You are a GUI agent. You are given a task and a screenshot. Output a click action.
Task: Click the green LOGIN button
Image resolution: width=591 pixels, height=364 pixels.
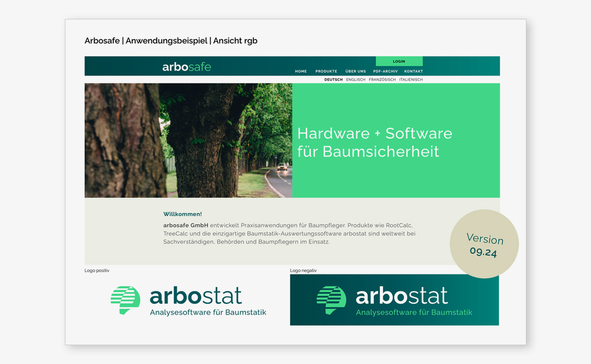[x=399, y=61]
